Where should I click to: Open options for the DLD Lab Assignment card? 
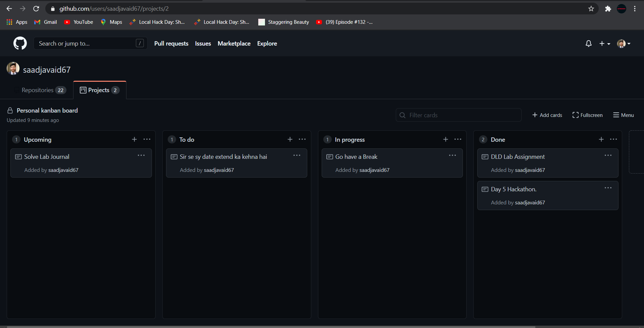tap(608, 155)
